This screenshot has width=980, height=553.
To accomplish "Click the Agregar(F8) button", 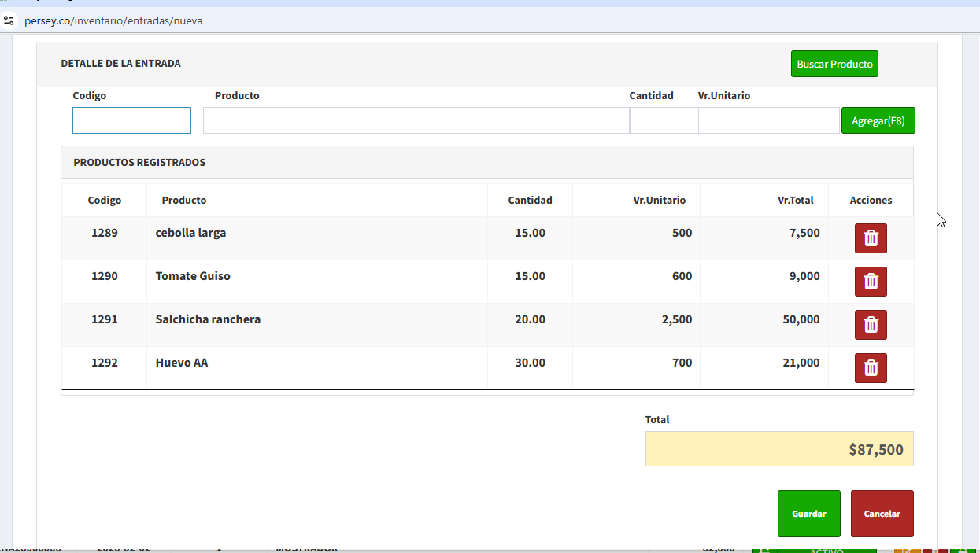I will pos(878,120).
